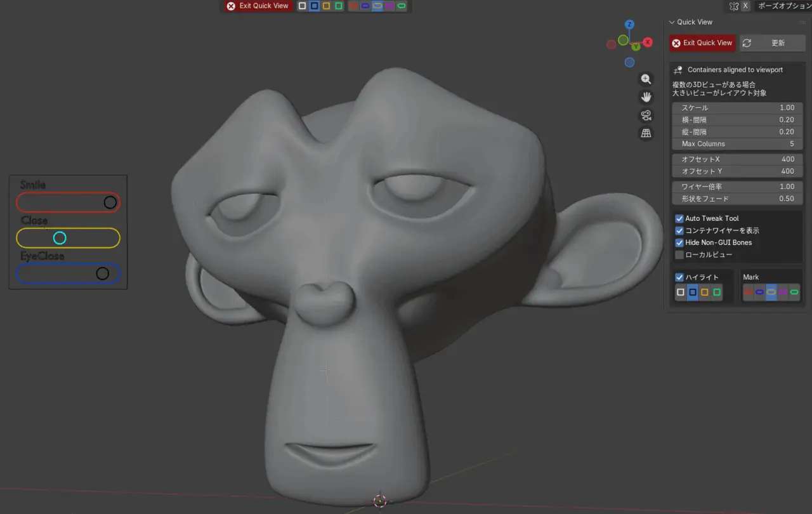Toggle the ハイライト checkbox
Image resolution: width=812 pixels, height=514 pixels.
coord(679,277)
